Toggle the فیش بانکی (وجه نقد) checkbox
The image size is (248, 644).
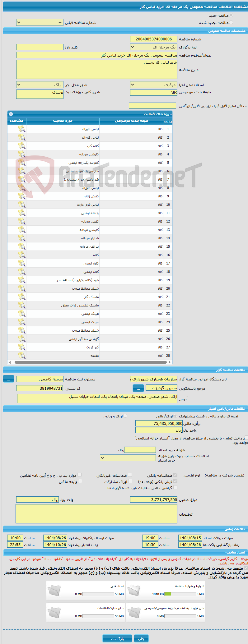(x=175, y=481)
